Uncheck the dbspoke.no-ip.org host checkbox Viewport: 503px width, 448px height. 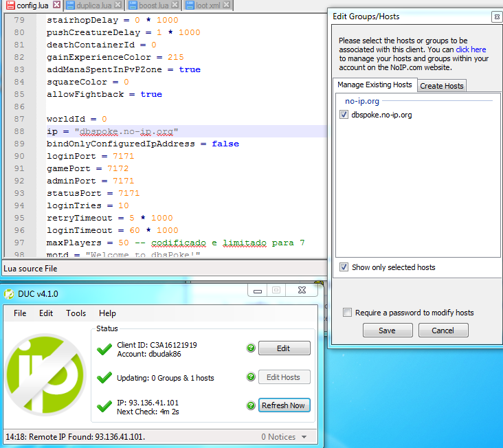[344, 115]
